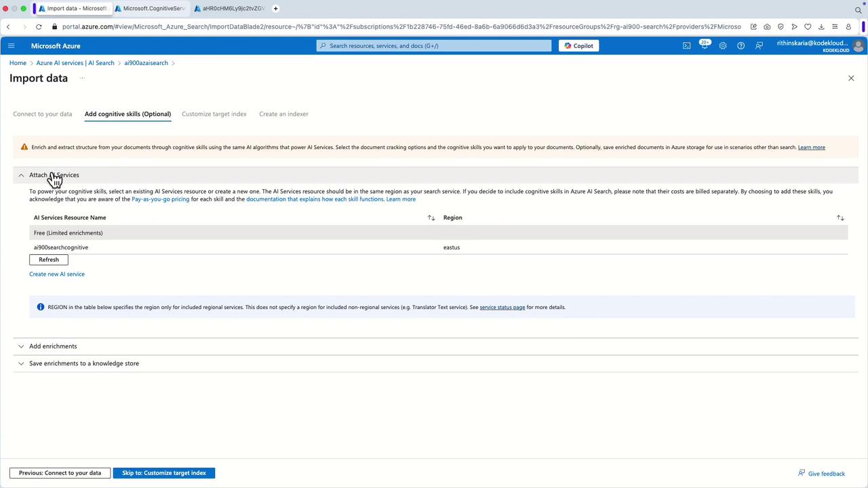The image size is (868, 488).
Task: Open the Pay-as-you-go pricing link
Action: [x=161, y=199]
